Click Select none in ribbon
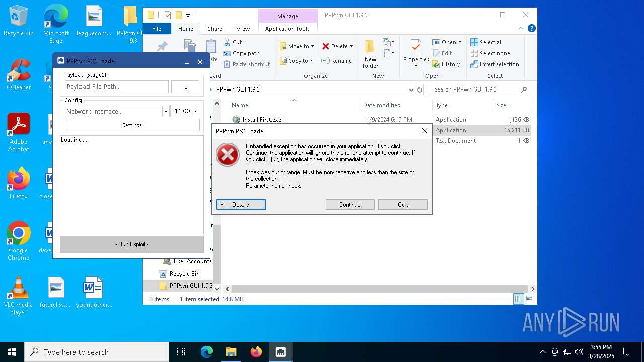Viewport: 644px width, 362px height. coord(490,53)
